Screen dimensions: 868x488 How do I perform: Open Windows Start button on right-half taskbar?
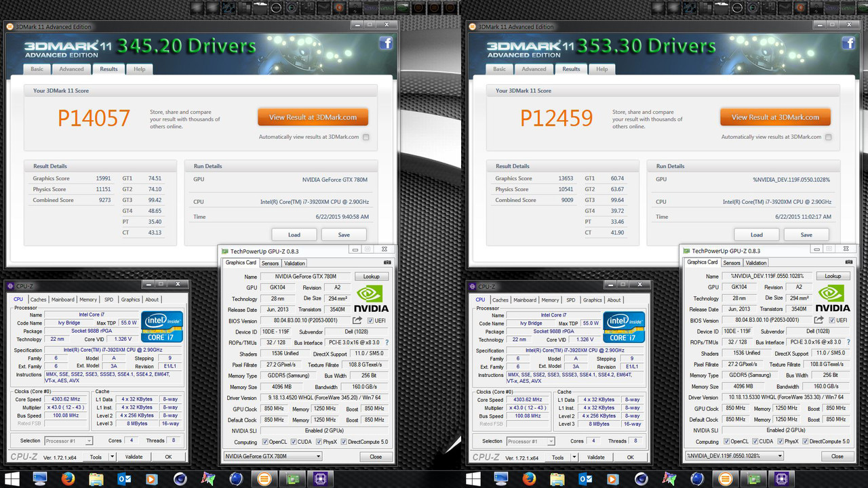(x=475, y=479)
